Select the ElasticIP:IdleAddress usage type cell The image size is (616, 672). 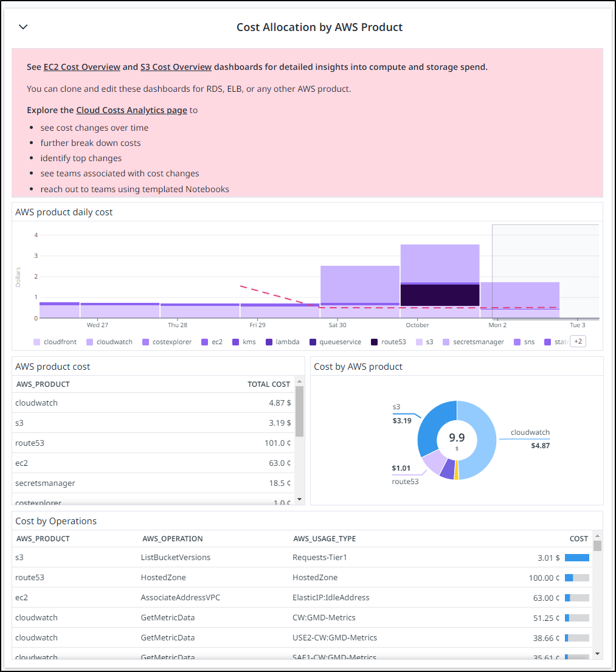(x=331, y=597)
